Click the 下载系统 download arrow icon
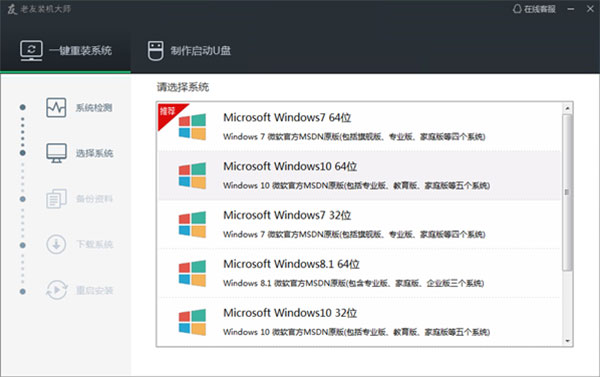Viewport: 600px width, 377px height. click(56, 244)
